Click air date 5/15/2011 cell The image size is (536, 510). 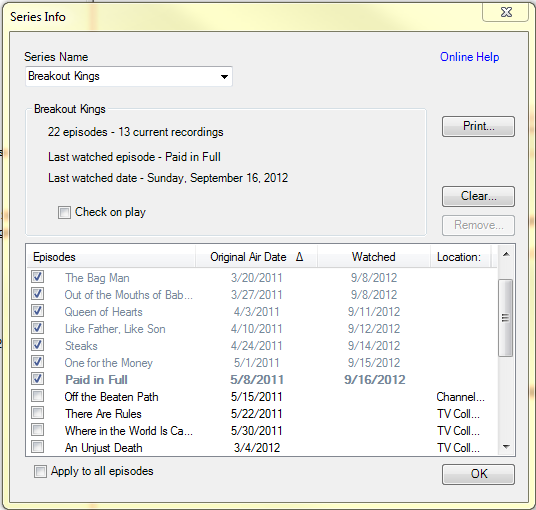(256, 397)
